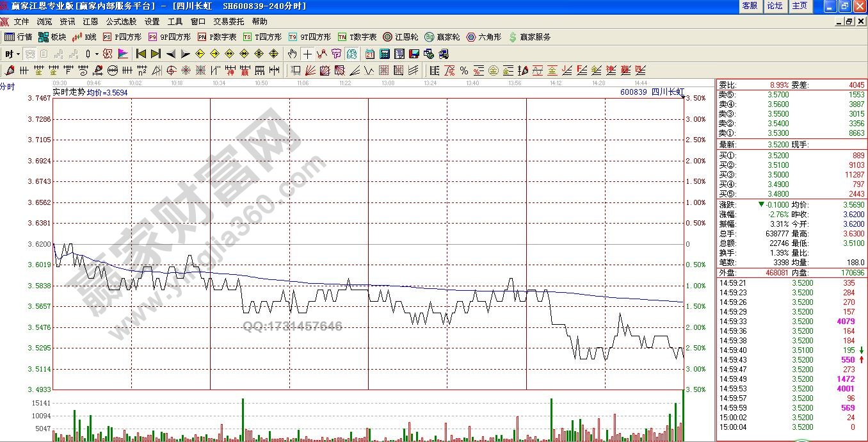Toggle the crosshair cursor tool
The height and width of the screenshot is (442, 868).
click(307, 54)
